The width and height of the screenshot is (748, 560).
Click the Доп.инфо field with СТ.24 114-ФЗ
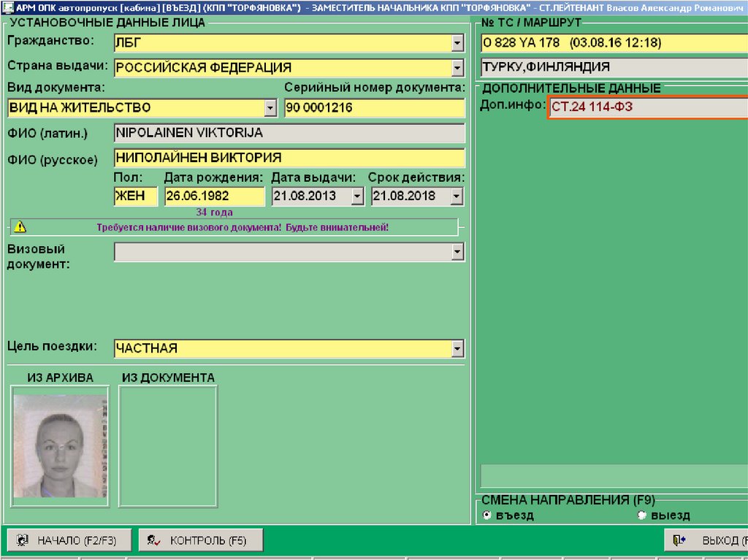[647, 107]
